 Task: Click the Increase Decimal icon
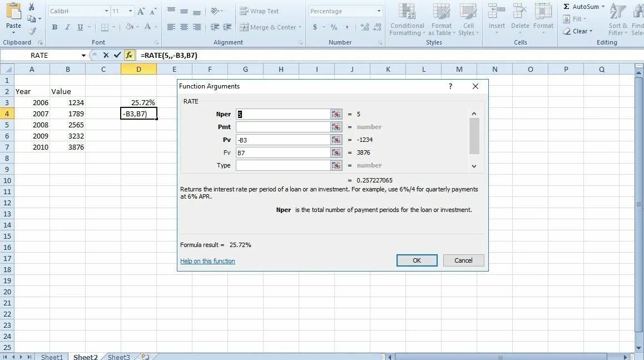tap(364, 27)
